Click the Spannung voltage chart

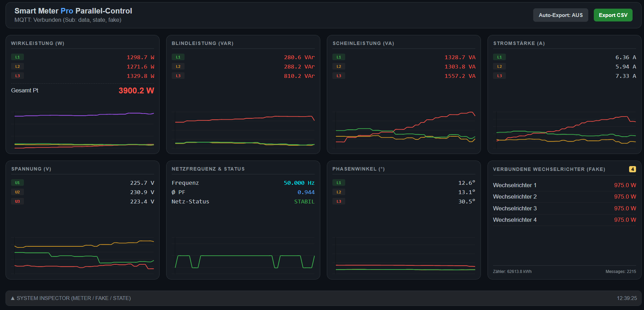[82, 255]
